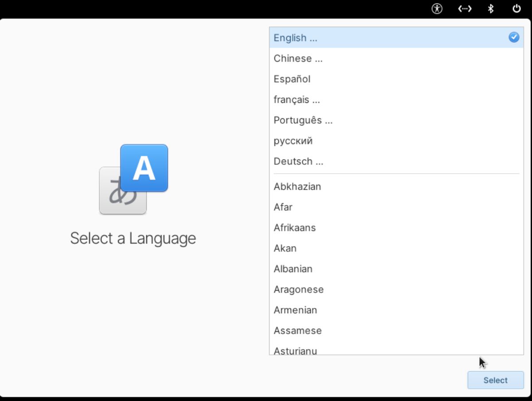Click the Bluetooth icon in top bar
The image size is (532, 401).
point(491,8)
